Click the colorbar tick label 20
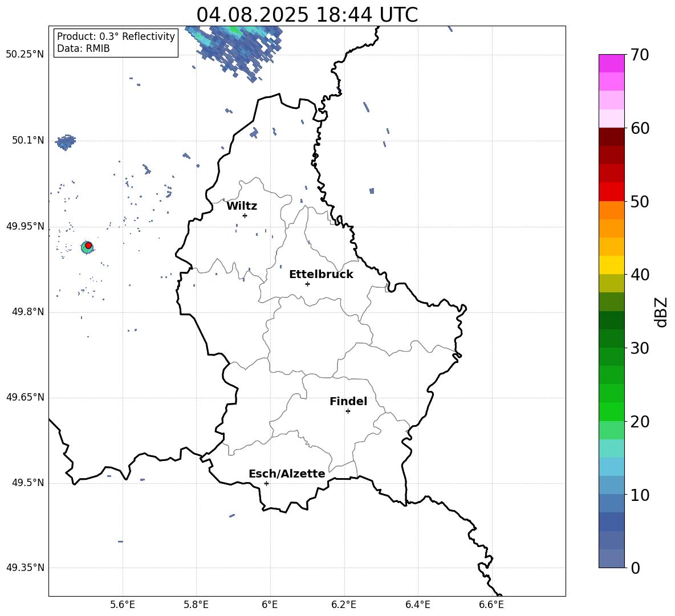This screenshot has height=616, width=675. [640, 422]
